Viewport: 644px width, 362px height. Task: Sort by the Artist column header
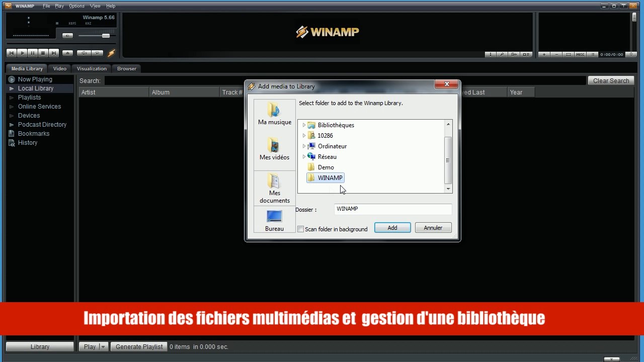coord(114,93)
